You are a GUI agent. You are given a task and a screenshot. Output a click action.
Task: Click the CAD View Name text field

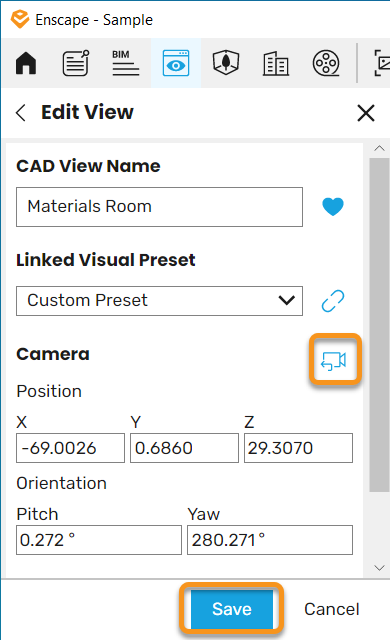pos(160,207)
